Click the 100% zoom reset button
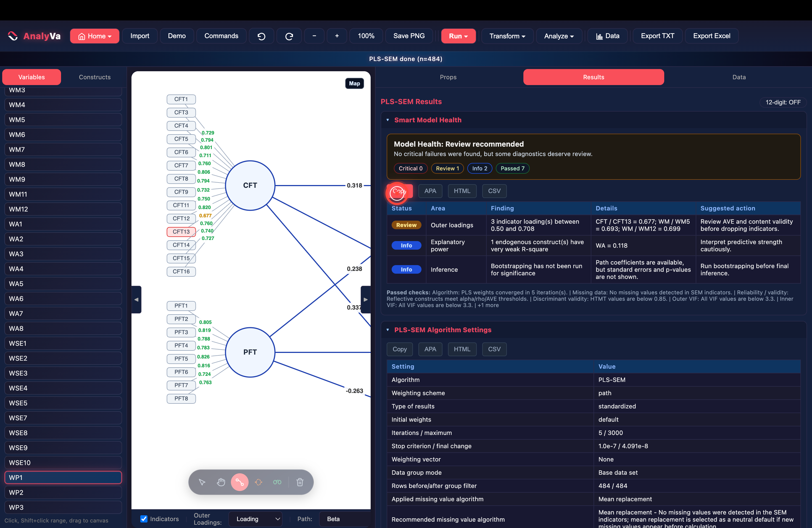Viewport: 812px width, 528px height. tap(366, 36)
